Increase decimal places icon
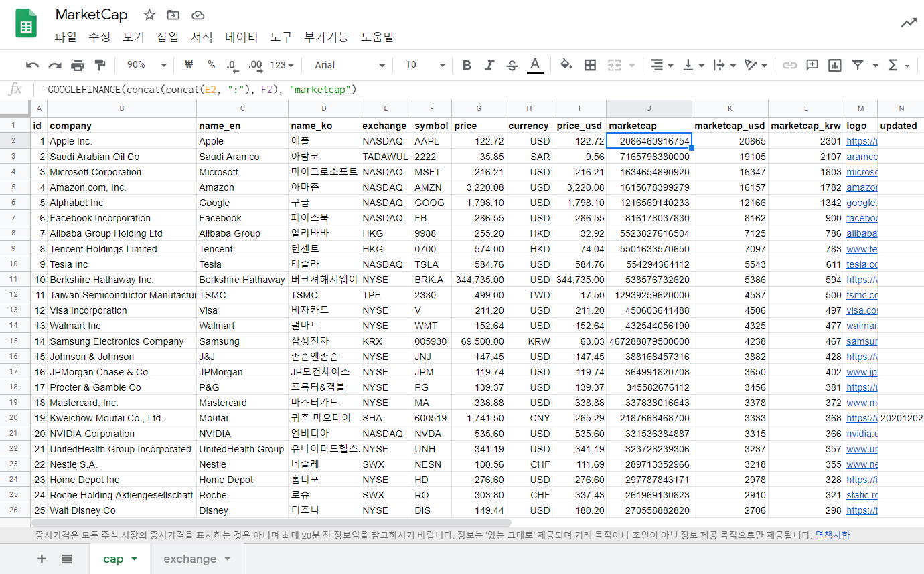 [x=255, y=65]
